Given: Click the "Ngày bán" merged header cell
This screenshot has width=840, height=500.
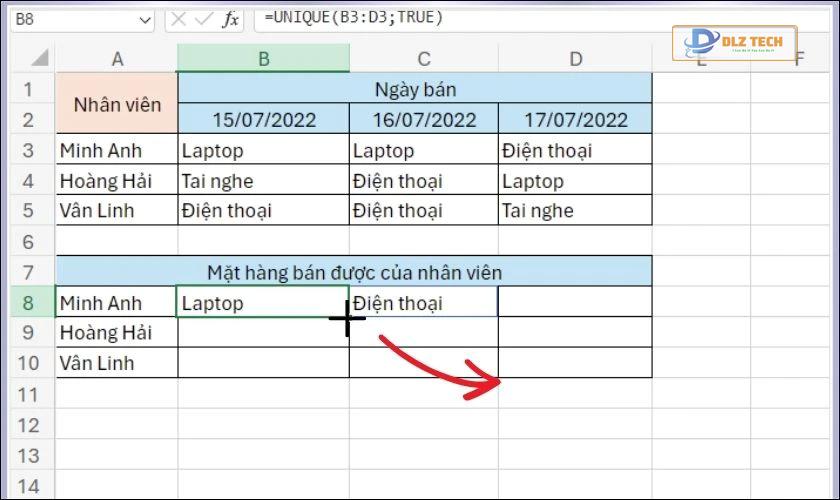Looking at the screenshot, I should tap(415, 88).
